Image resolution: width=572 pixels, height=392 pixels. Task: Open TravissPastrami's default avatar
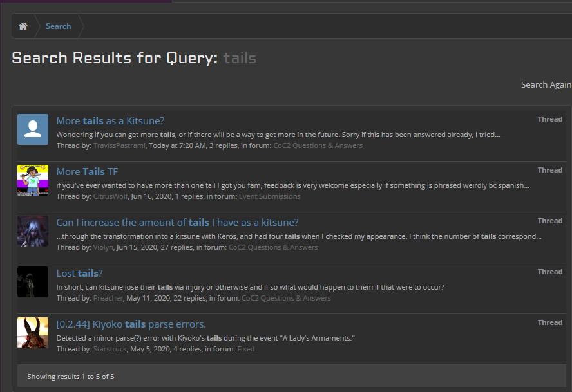(33, 129)
